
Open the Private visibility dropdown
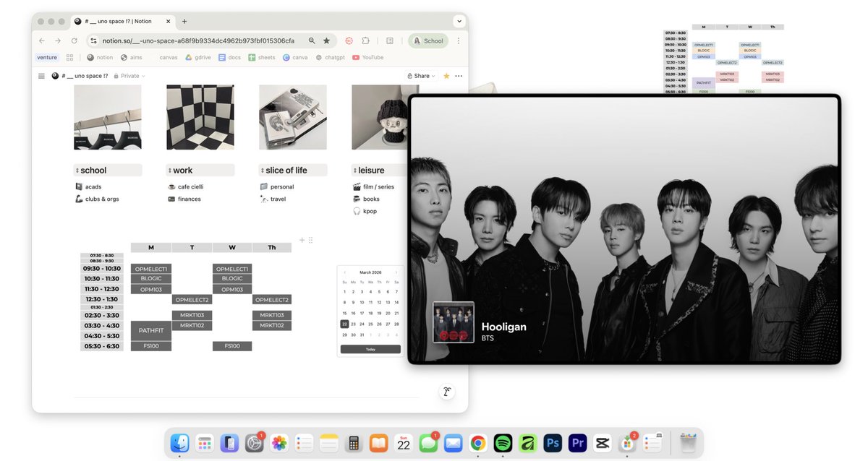coord(129,76)
